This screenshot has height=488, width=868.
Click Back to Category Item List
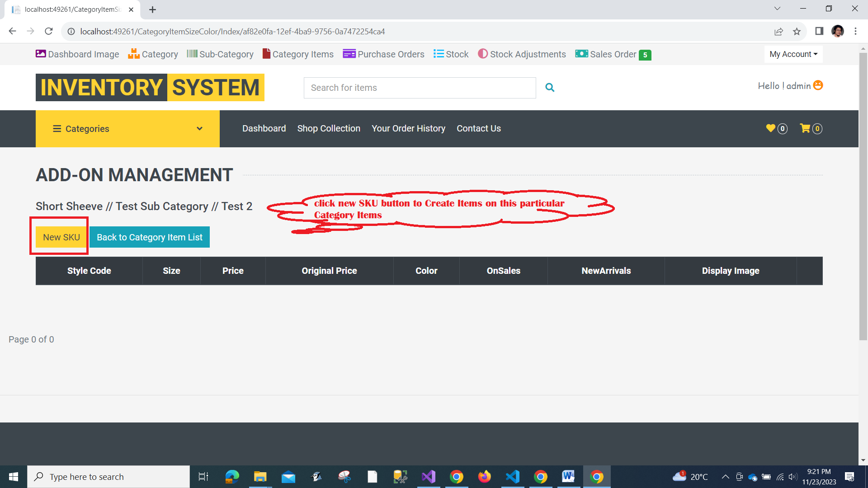pos(149,237)
